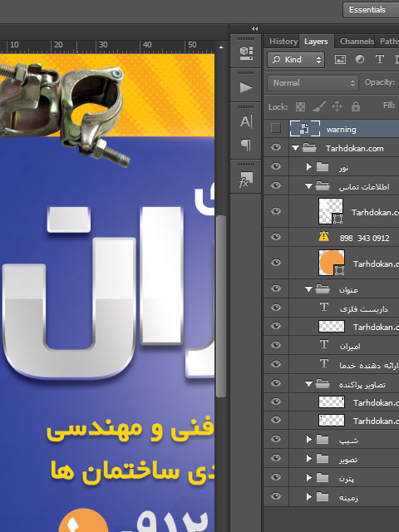Hide the داربست فلزی layer
This screenshot has height=532, width=399.
[276, 308]
